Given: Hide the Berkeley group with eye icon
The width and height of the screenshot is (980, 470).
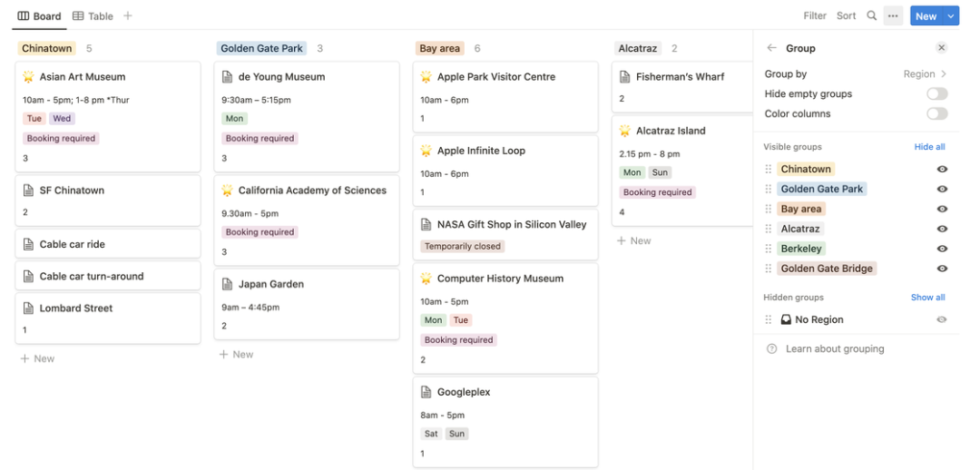Looking at the screenshot, I should [x=942, y=249].
